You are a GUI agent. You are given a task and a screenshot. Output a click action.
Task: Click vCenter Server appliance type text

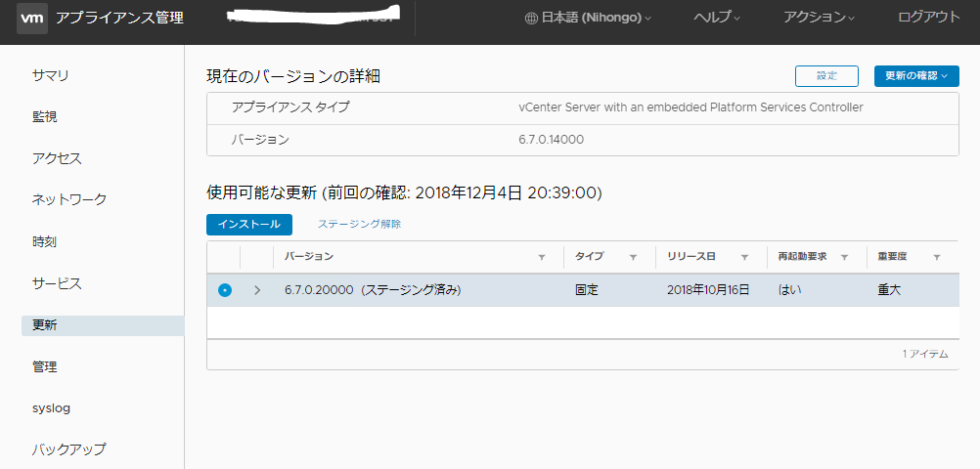(690, 107)
